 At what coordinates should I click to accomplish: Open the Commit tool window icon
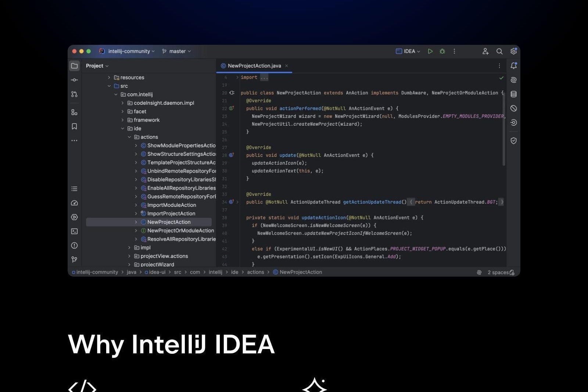[x=74, y=80]
